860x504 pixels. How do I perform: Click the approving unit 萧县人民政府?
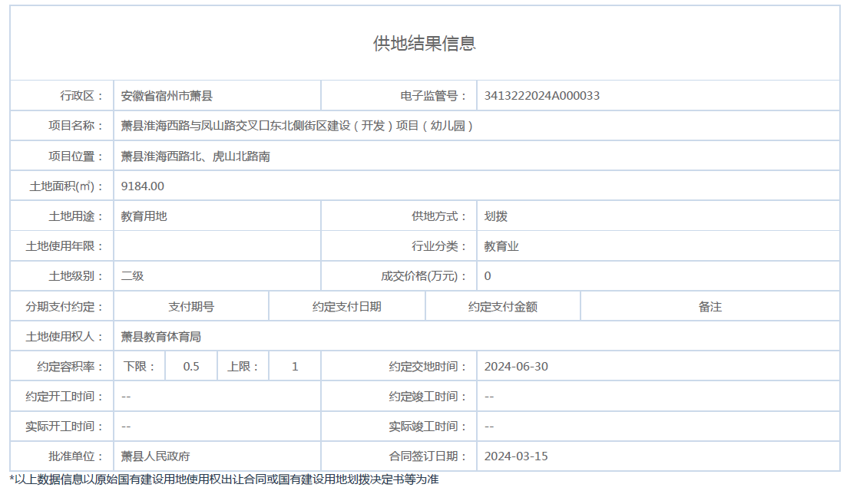click(x=155, y=456)
